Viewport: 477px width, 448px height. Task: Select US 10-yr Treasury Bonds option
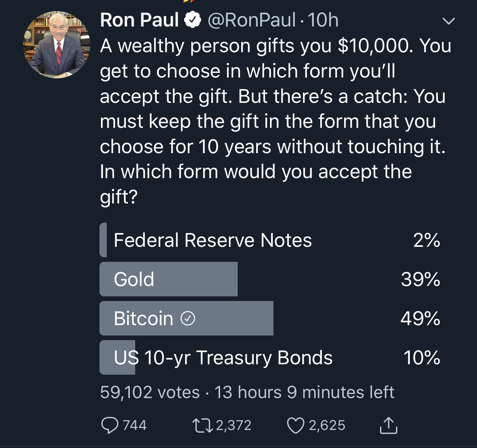coord(223,357)
